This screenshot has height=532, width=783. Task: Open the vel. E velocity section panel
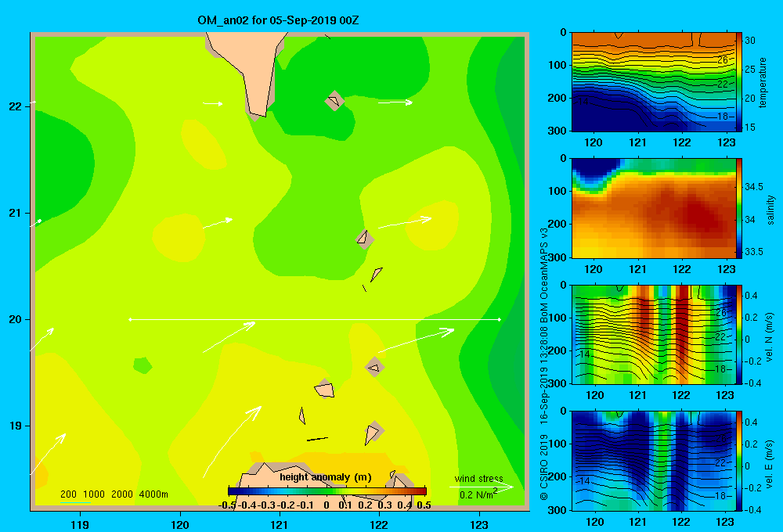pyautogui.click(x=654, y=461)
